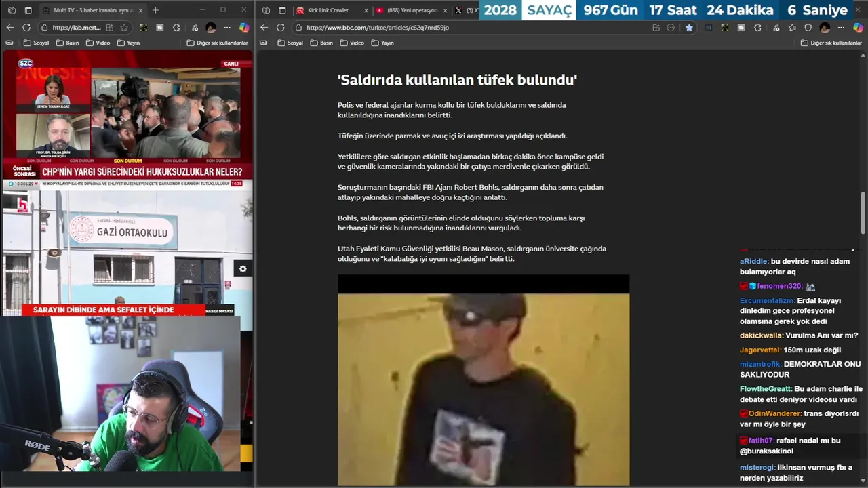The image size is (868, 488).
Task: Reload the BBC article page
Action: 281,27
